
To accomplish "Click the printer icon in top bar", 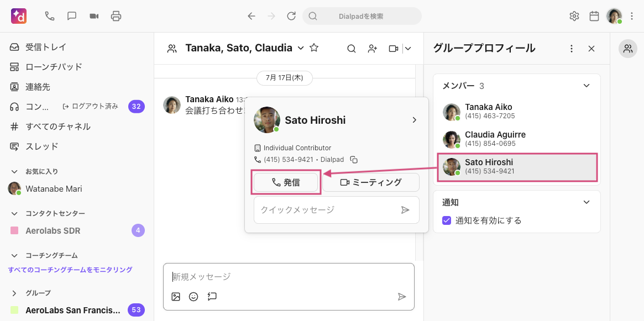I will click(x=116, y=16).
